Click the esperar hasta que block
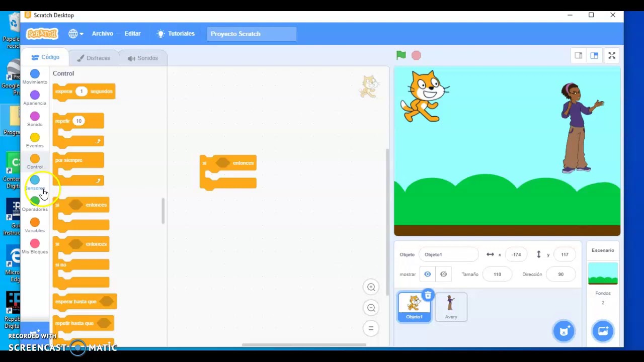Viewport: 644px width, 362px height. click(85, 302)
